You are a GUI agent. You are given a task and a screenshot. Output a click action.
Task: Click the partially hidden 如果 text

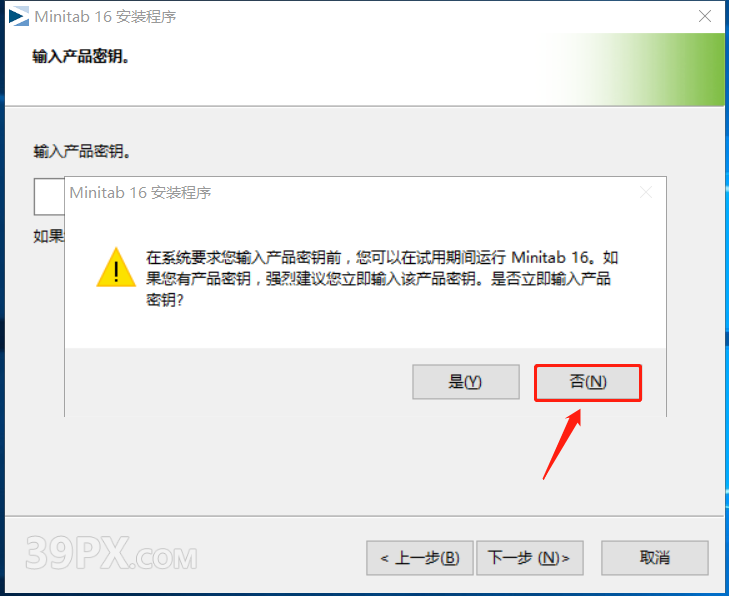48,236
